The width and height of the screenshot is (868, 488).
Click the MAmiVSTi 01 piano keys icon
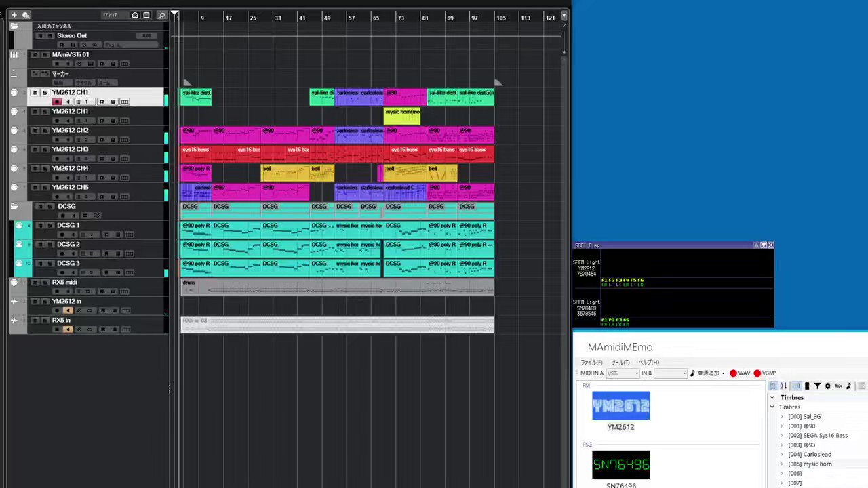point(14,54)
